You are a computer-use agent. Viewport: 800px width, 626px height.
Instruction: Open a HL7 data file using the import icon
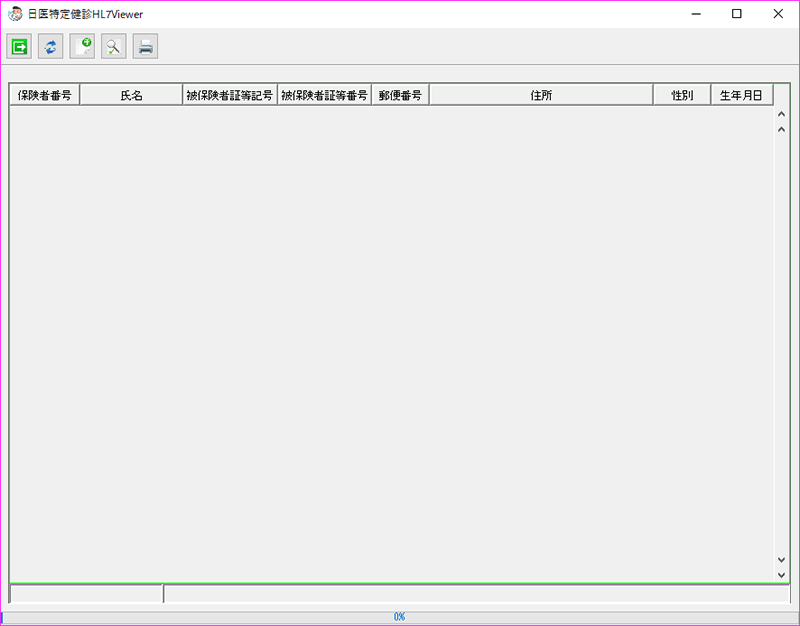tap(18, 46)
